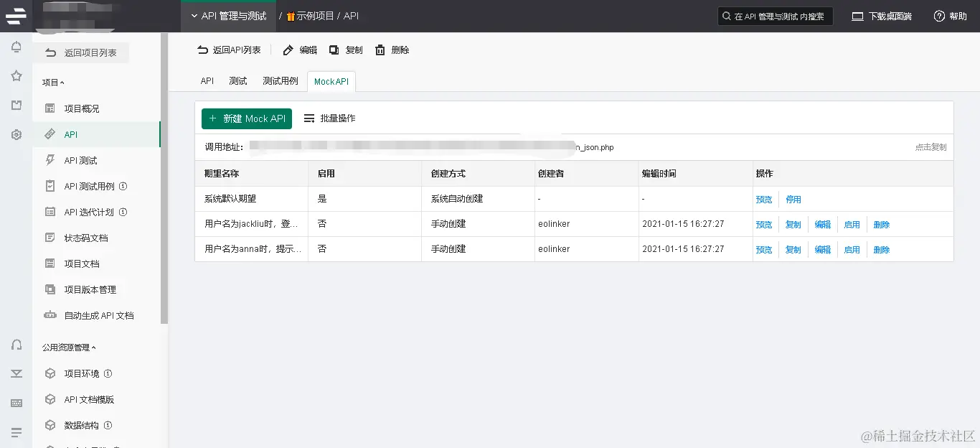Click the hamburger logo at top left
The height and width of the screenshot is (448, 980).
(x=16, y=15)
